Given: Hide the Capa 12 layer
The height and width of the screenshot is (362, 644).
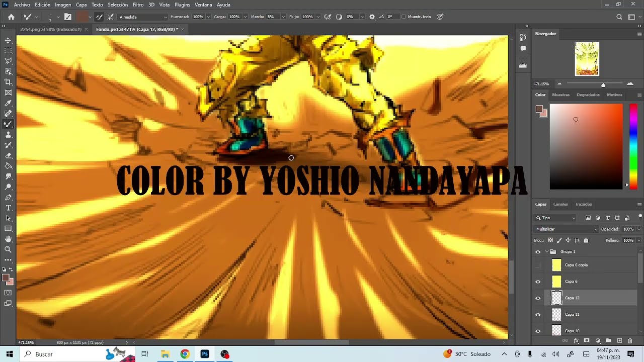Looking at the screenshot, I should click(x=538, y=298).
